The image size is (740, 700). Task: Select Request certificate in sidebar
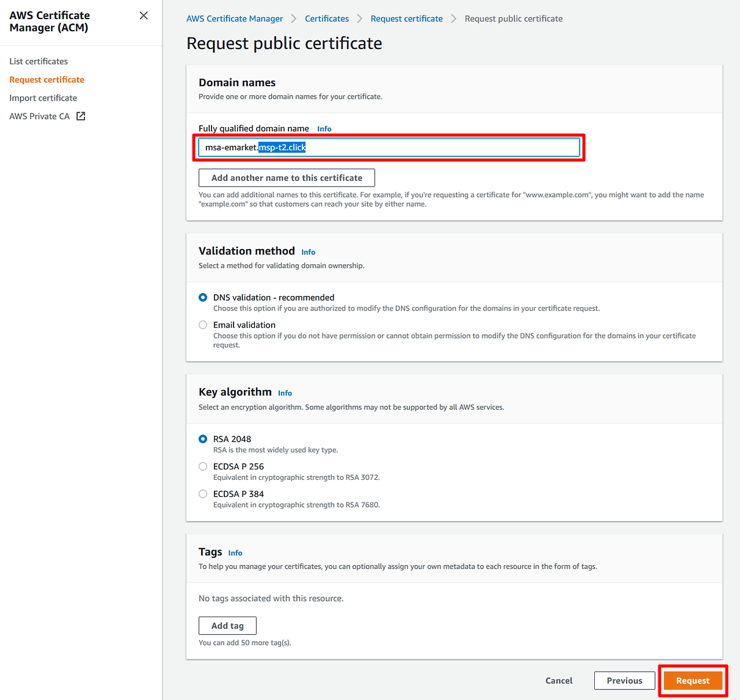pyautogui.click(x=47, y=80)
